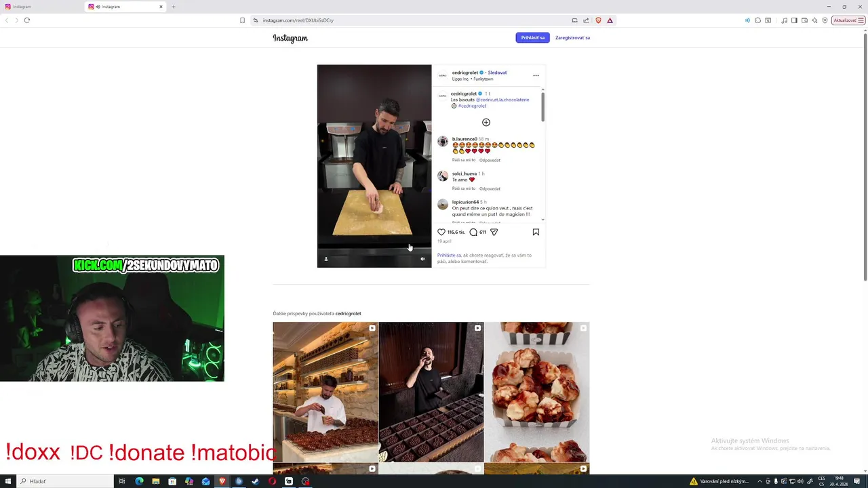
Task: Open the three-dot more options menu
Action: (536, 75)
